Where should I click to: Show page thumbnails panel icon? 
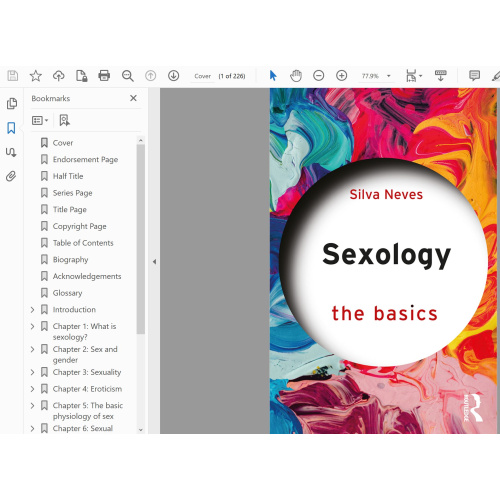tap(12, 103)
